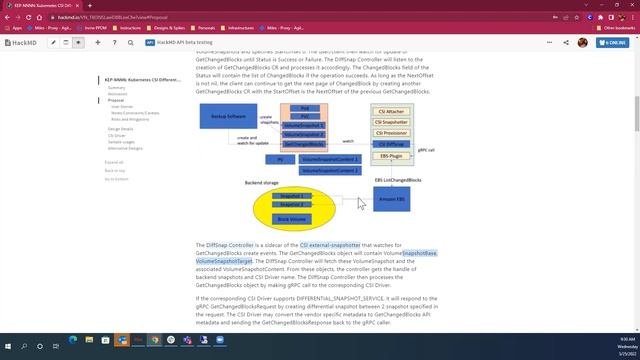Open Chrome profile avatar
Viewport: 640px width, 360px height.
[622, 18]
